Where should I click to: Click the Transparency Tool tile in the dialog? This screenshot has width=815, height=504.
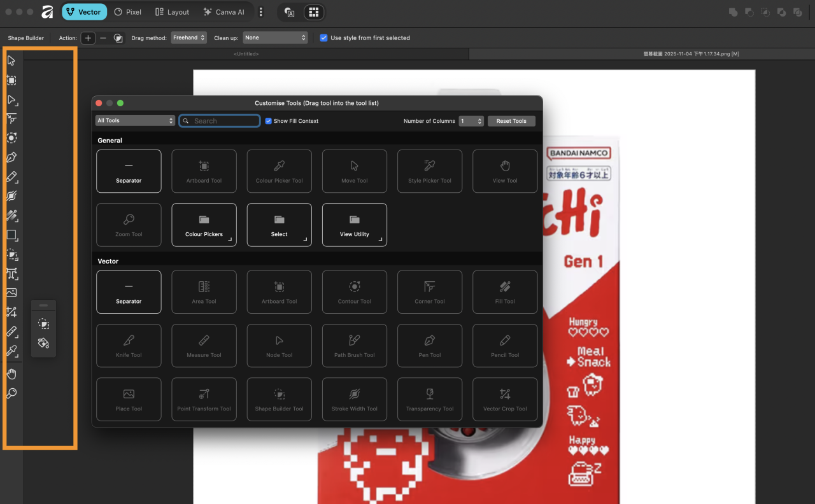(430, 399)
